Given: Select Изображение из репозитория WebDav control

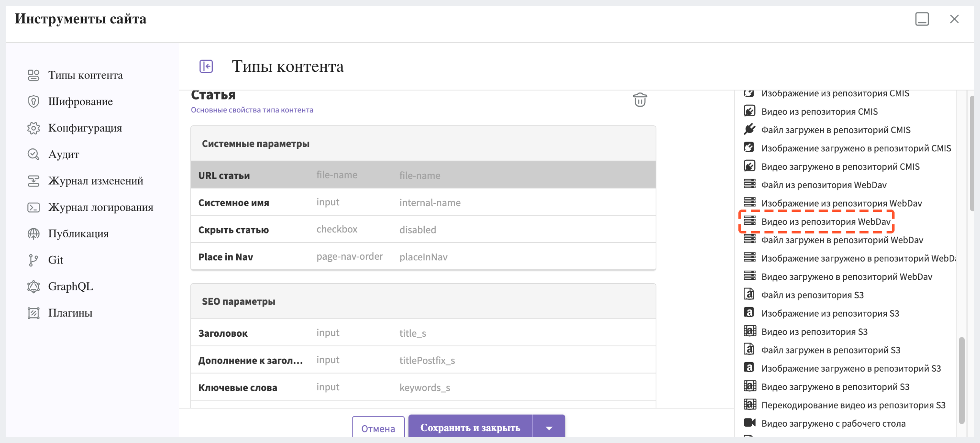Looking at the screenshot, I should [x=833, y=203].
